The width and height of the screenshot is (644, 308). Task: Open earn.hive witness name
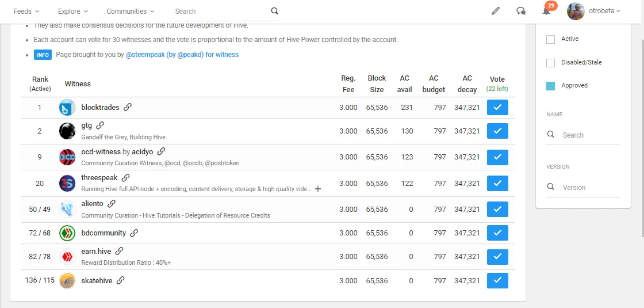click(x=96, y=251)
